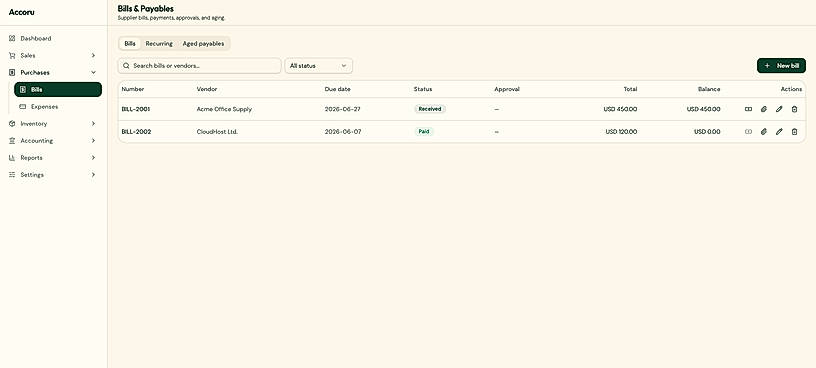Click the Received status badge

tap(430, 109)
